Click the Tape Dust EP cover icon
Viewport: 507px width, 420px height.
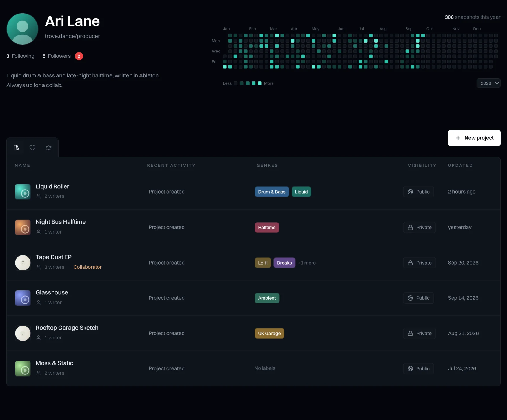pyautogui.click(x=23, y=263)
